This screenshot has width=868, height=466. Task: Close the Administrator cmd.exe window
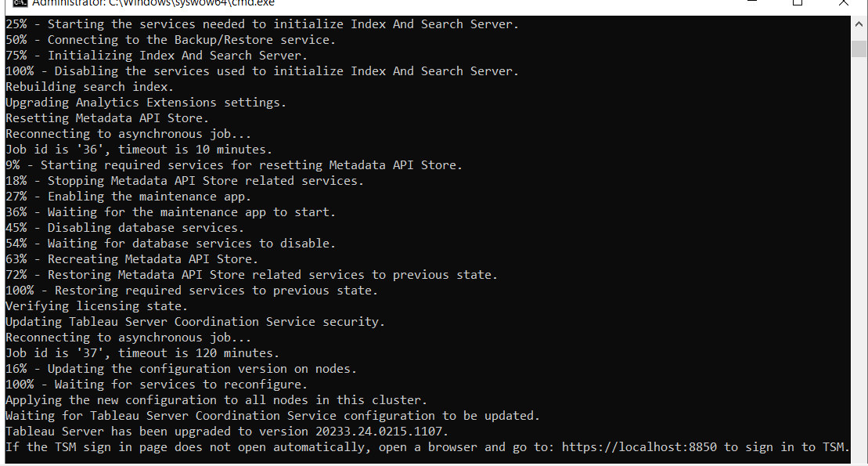point(843,3)
